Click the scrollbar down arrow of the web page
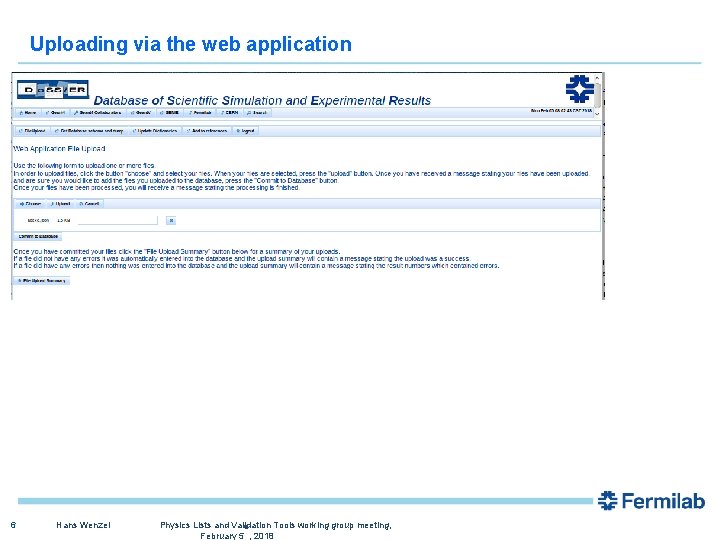This screenshot has height=540, width=720. 597,113
